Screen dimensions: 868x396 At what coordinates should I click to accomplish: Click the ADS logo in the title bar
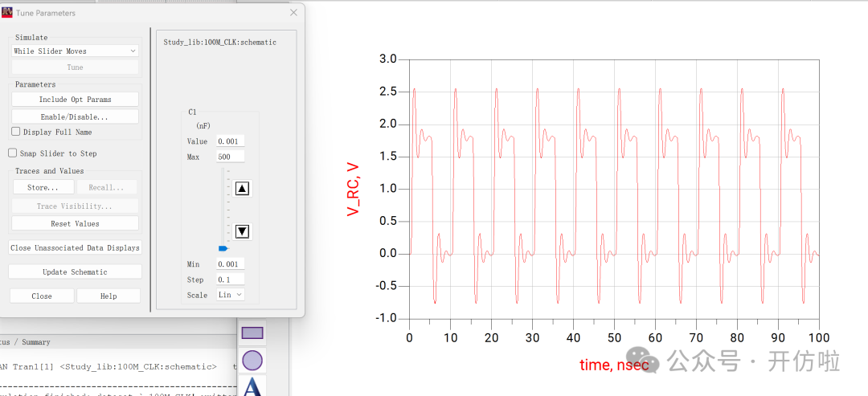[7, 13]
